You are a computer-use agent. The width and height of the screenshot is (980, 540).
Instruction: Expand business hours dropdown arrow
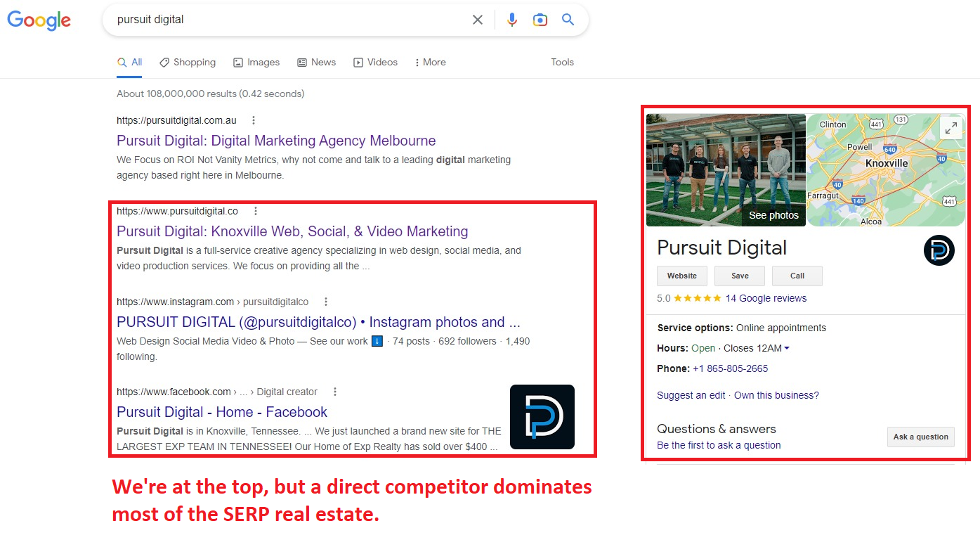tap(787, 349)
